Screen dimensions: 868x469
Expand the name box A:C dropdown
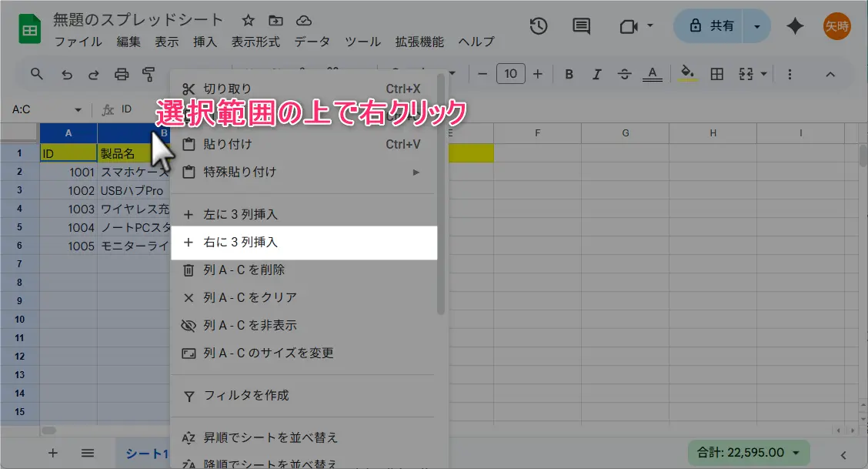[78, 109]
